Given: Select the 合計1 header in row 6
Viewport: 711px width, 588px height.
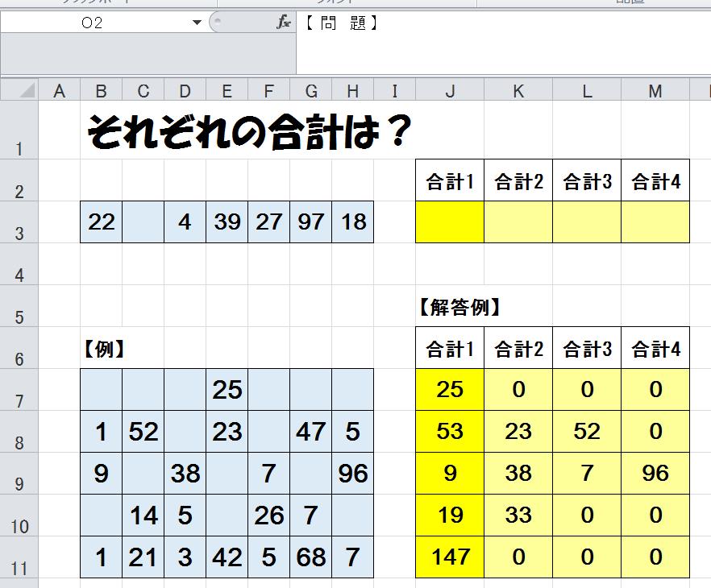Looking at the screenshot, I should 450,348.
